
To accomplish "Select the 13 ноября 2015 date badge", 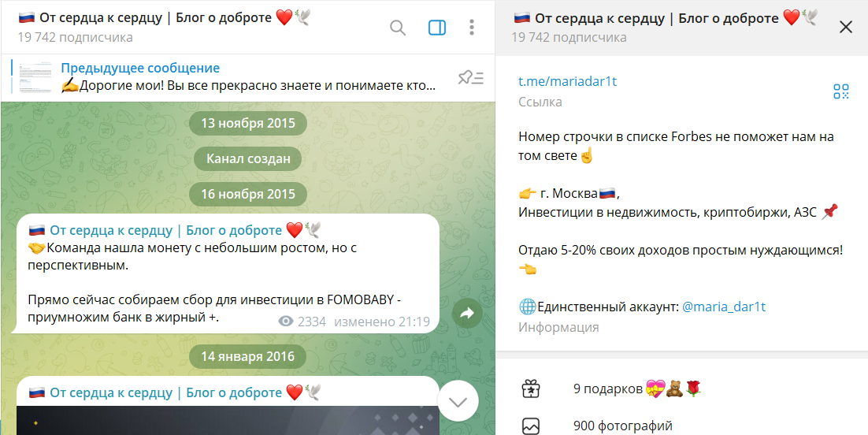I will click(248, 123).
